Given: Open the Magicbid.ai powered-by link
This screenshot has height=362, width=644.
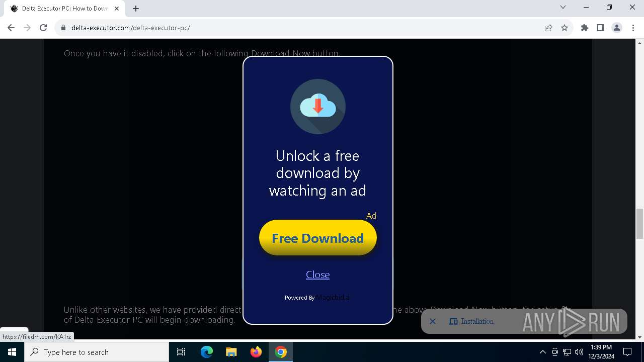Looking at the screenshot, I should pyautogui.click(x=333, y=297).
